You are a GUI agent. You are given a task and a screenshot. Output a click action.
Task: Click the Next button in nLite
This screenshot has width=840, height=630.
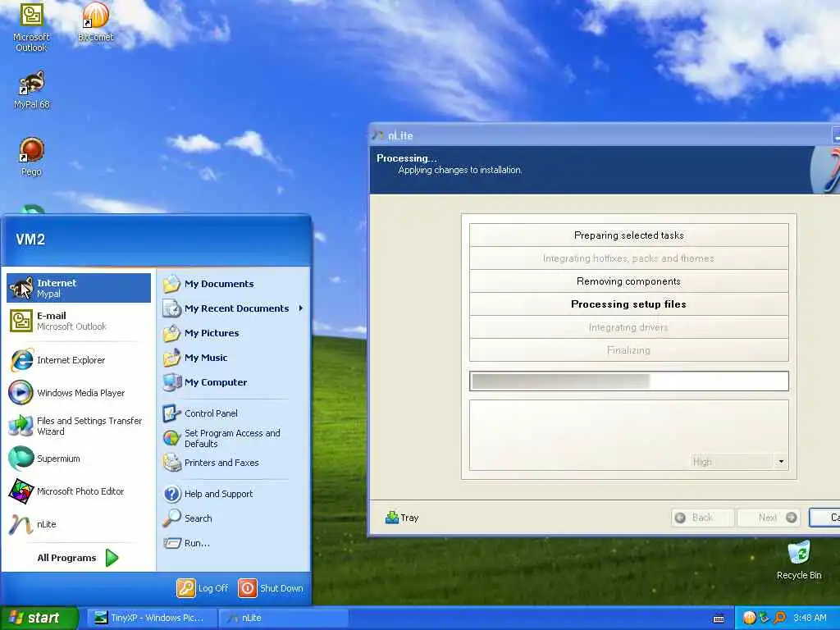click(x=768, y=518)
